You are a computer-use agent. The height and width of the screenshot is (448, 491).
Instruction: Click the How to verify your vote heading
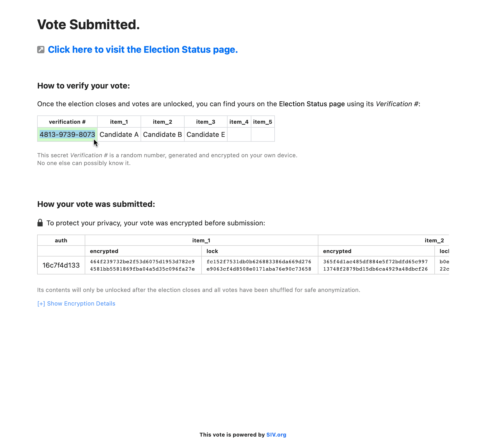84,86
